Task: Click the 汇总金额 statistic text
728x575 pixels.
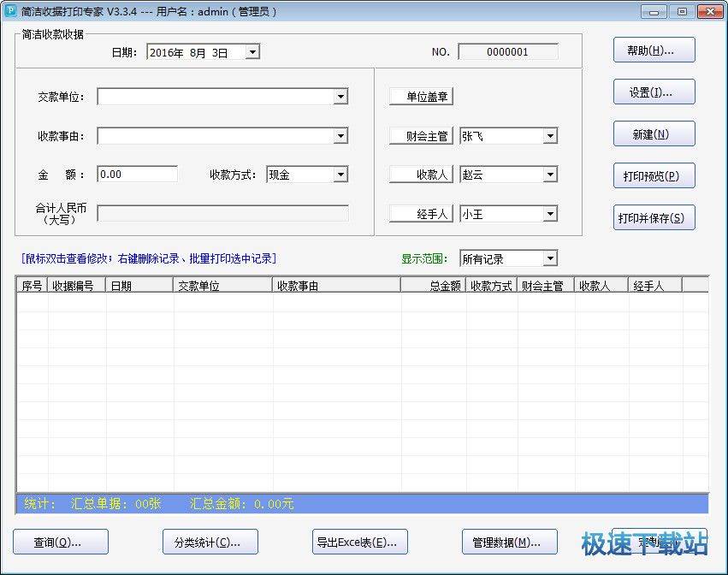Action: (x=241, y=503)
